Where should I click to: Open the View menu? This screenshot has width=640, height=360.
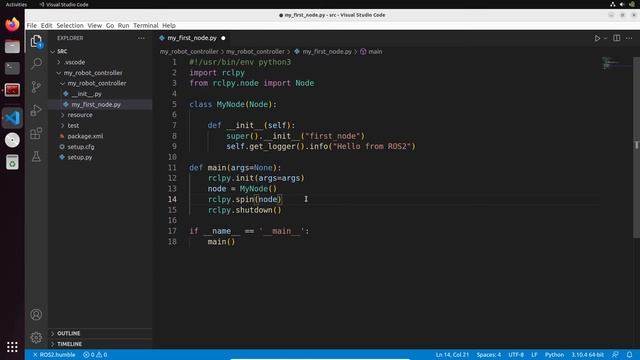[95, 25]
